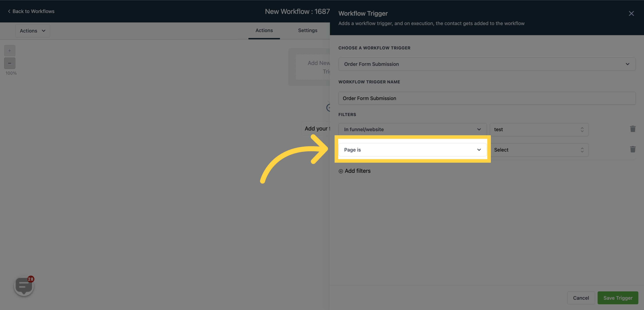Switch to the Actions tab
Viewport: 644px width, 310px height.
264,30
